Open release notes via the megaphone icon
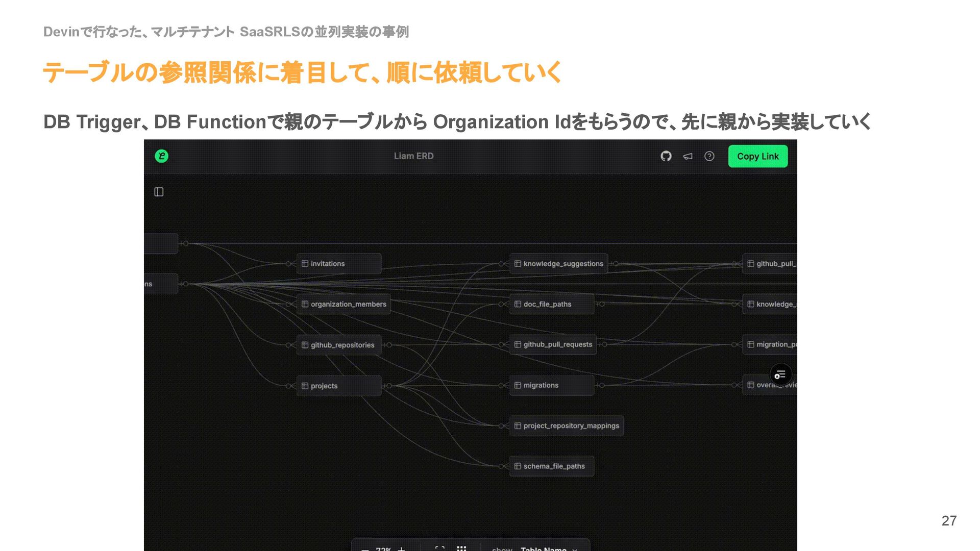Screen dimensions: 980x551 688,157
